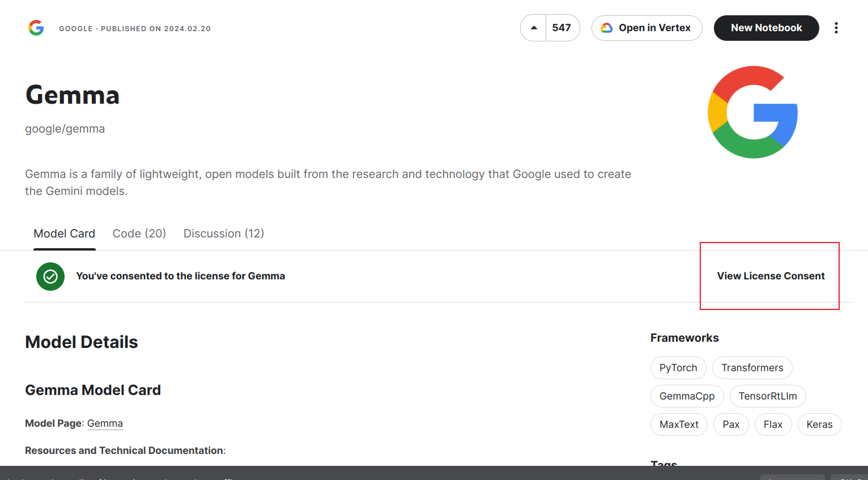The image size is (868, 480).
Task: Select the Keras framework chip
Action: pos(820,424)
